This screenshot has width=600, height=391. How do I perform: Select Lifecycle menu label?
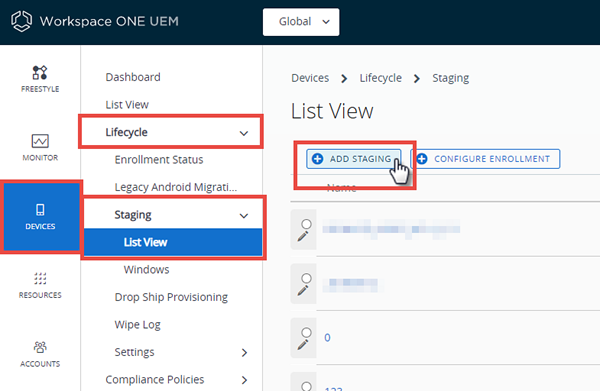click(126, 132)
